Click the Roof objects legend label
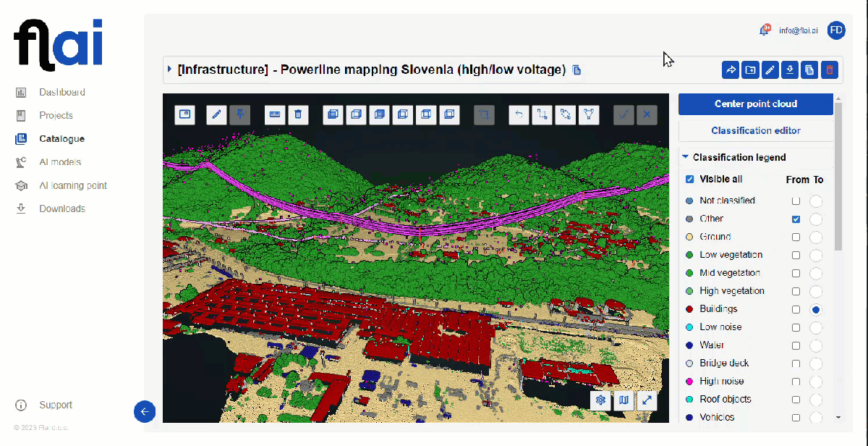This screenshot has height=446, width=868. (x=726, y=400)
